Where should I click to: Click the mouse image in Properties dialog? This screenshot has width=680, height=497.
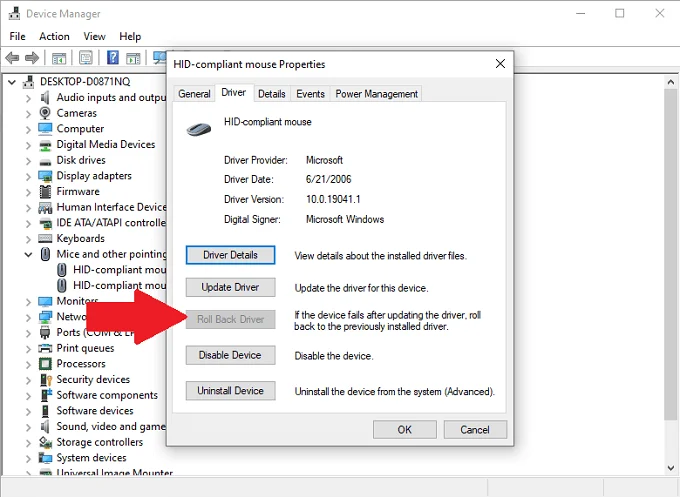pos(199,128)
